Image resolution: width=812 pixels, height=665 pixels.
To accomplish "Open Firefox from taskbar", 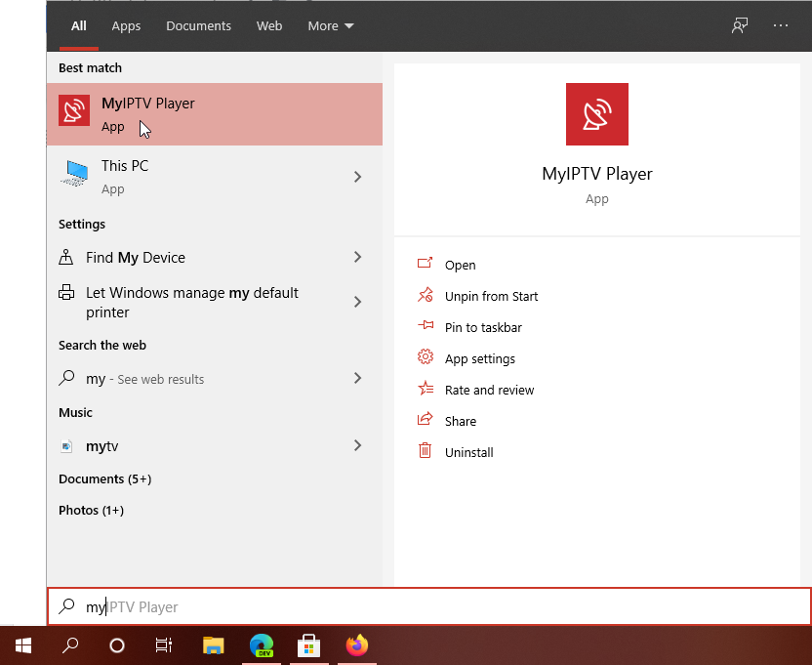I will coord(357,645).
